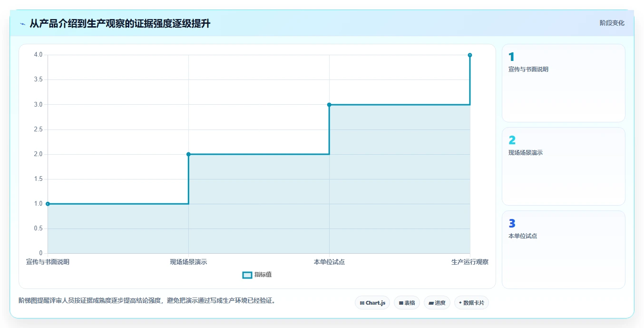Select the data point at 宣传与书面说明
644x328 pixels.
click(x=48, y=204)
